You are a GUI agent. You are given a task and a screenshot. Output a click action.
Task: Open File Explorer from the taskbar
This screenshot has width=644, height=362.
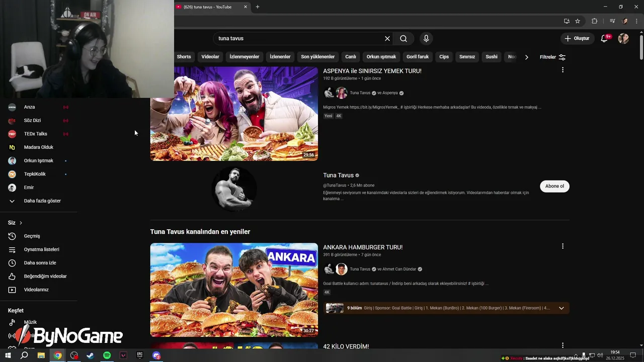(x=41, y=355)
